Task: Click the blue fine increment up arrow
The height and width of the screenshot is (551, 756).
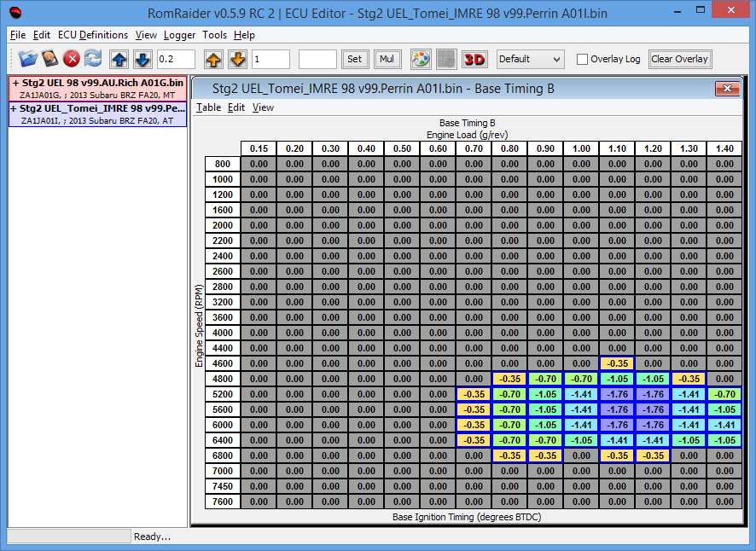Action: tap(119, 59)
